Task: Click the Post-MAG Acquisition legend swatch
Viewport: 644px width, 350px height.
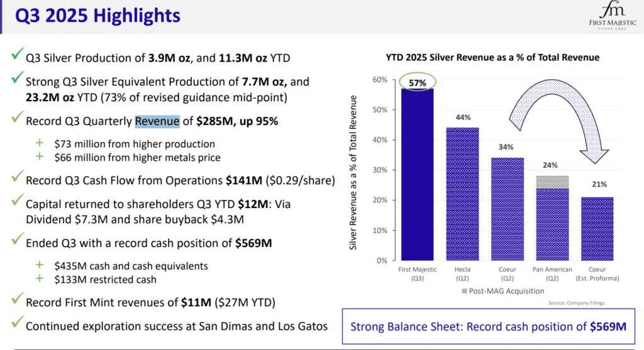Action: (464, 291)
